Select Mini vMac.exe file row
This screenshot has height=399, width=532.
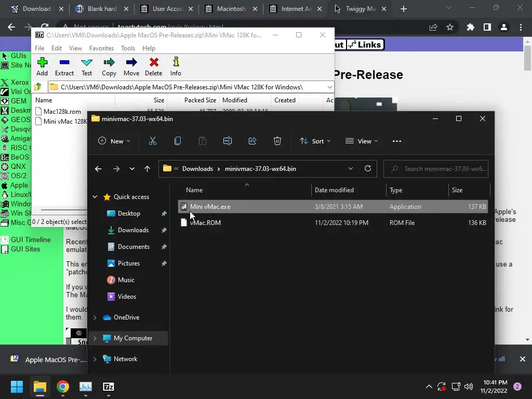pyautogui.click(x=333, y=206)
